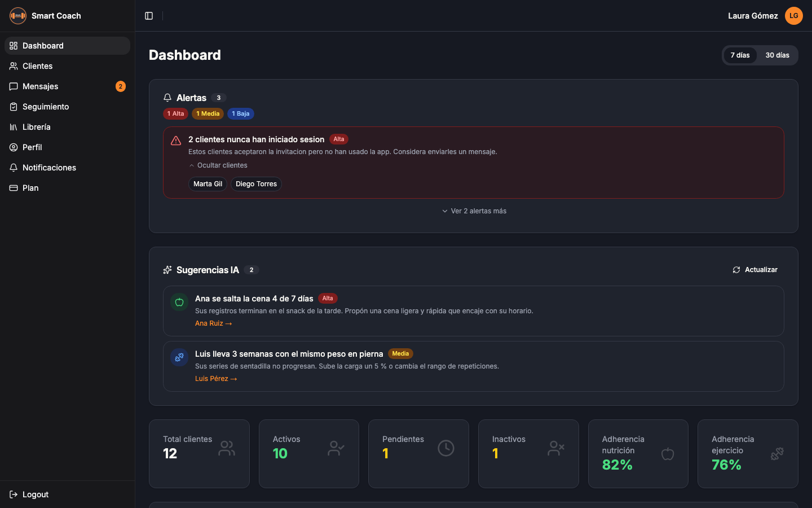Open the Dashboard menu item

68,46
